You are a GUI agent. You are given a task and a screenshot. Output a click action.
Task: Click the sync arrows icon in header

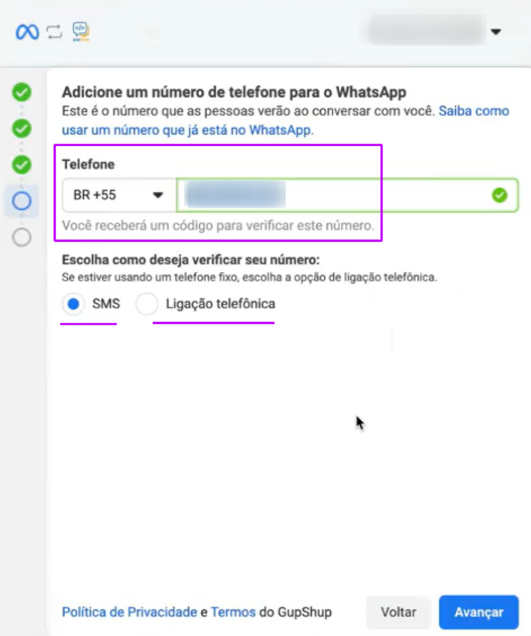(x=54, y=32)
